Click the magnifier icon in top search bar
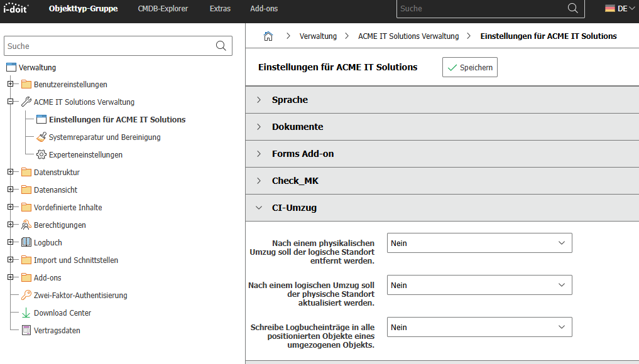Viewport: 639px width, 364px height. [572, 8]
